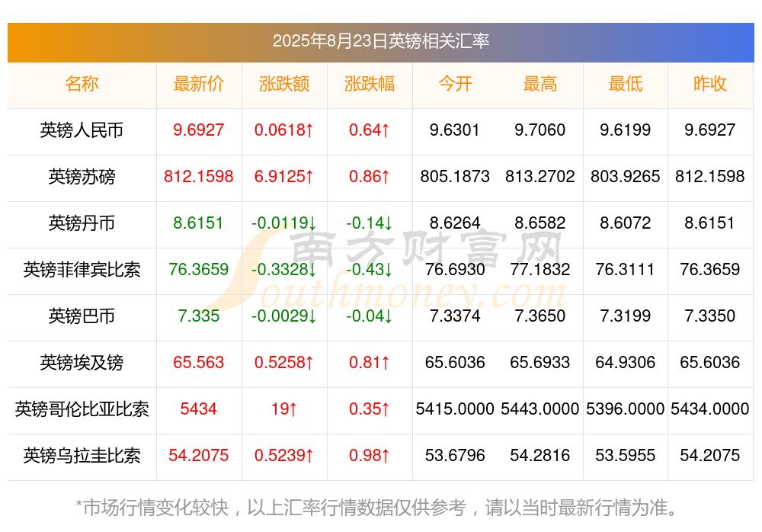The height and width of the screenshot is (532, 762).
Task: Click low value 803.9265
Action: pos(626,177)
